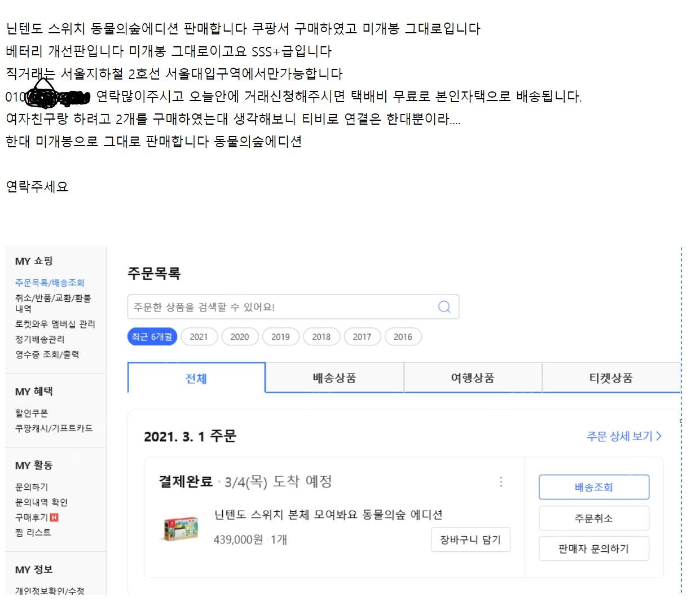Click the price text 439,000원 · 1개
The image size is (700, 610).
[x=250, y=540]
